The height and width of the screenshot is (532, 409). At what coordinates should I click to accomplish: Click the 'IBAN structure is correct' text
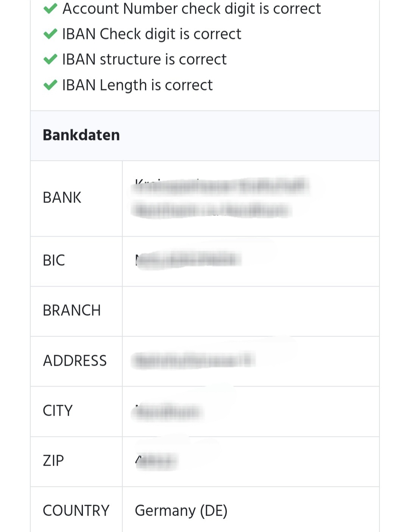coord(144,59)
